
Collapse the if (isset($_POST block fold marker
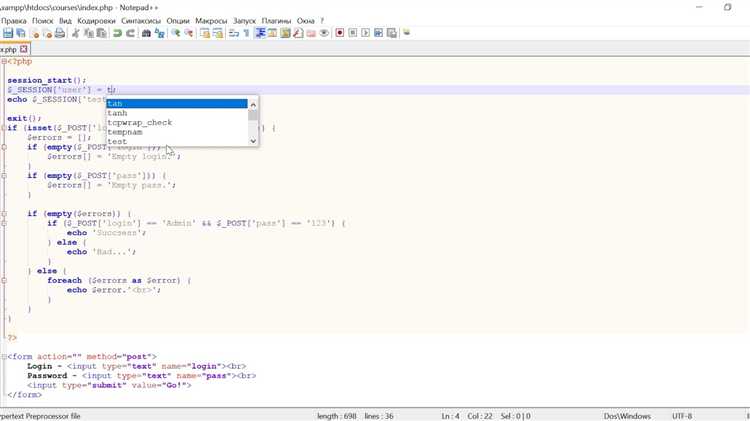pyautogui.click(x=4, y=128)
